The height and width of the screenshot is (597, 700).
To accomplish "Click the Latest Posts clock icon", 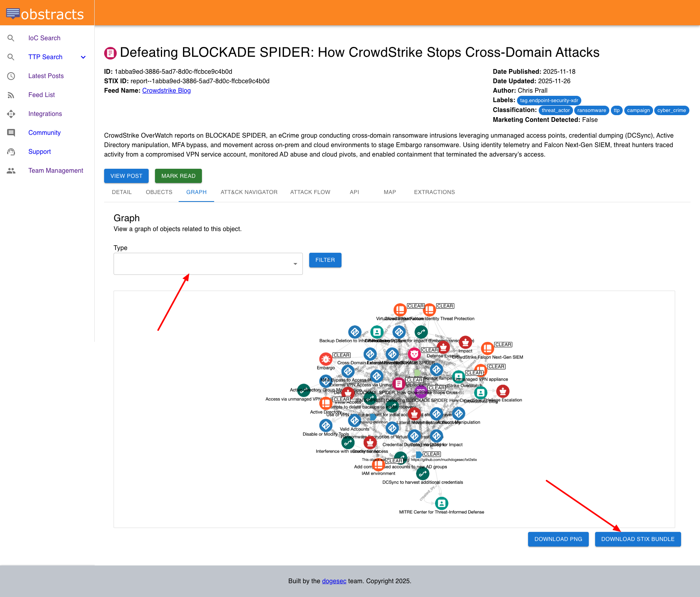I will coord(11,76).
